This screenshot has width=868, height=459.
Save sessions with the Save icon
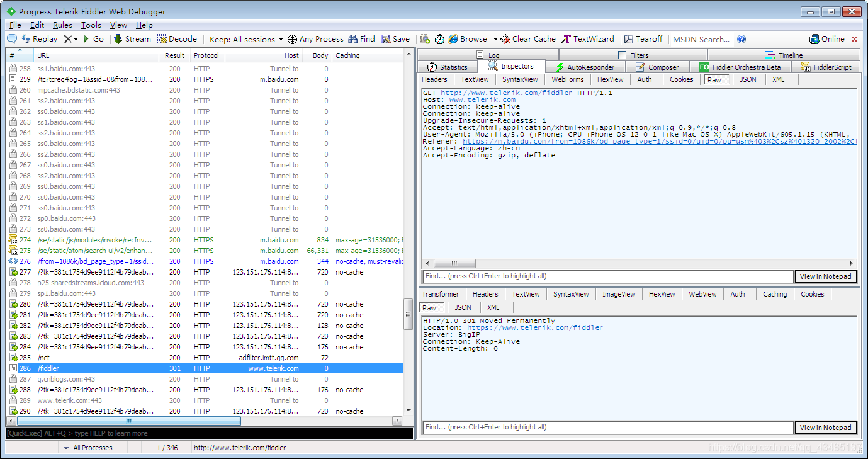pyautogui.click(x=395, y=39)
